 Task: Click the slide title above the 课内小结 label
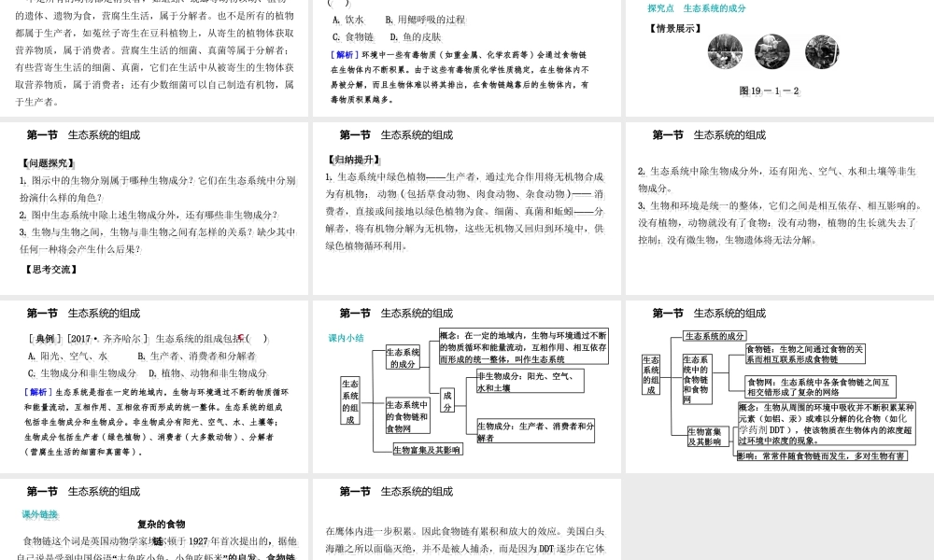tap(396, 313)
